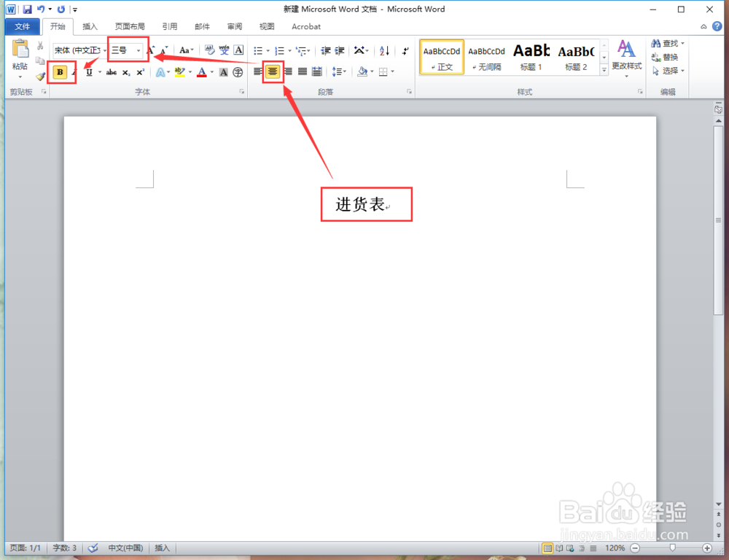Apply paragraph shading with the bucket icon
729x560 pixels.
coord(363,71)
